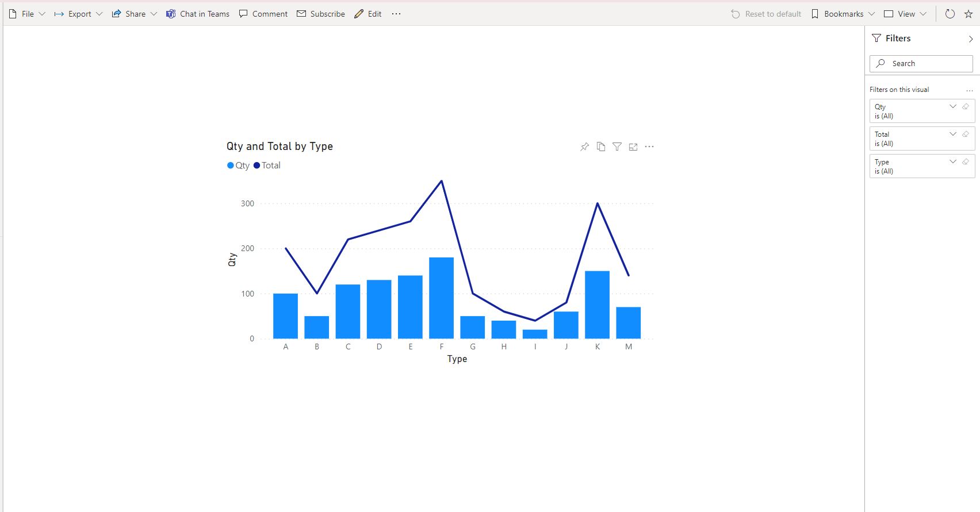Click the bar for Type I
Image resolution: width=980 pixels, height=512 pixels.
click(x=535, y=334)
